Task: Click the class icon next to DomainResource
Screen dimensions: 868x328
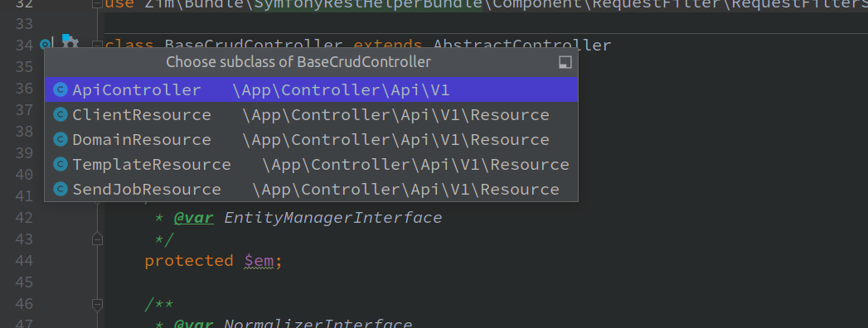Action: tap(61, 139)
